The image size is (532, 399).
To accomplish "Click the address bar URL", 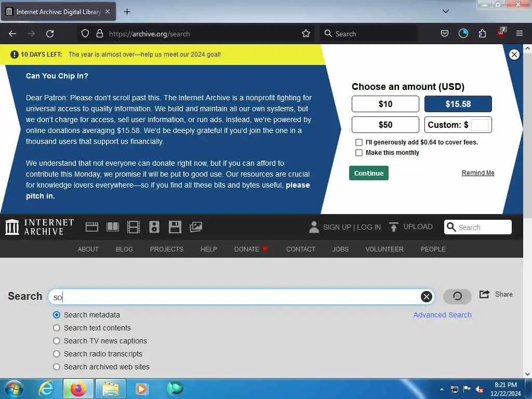I will tap(149, 34).
